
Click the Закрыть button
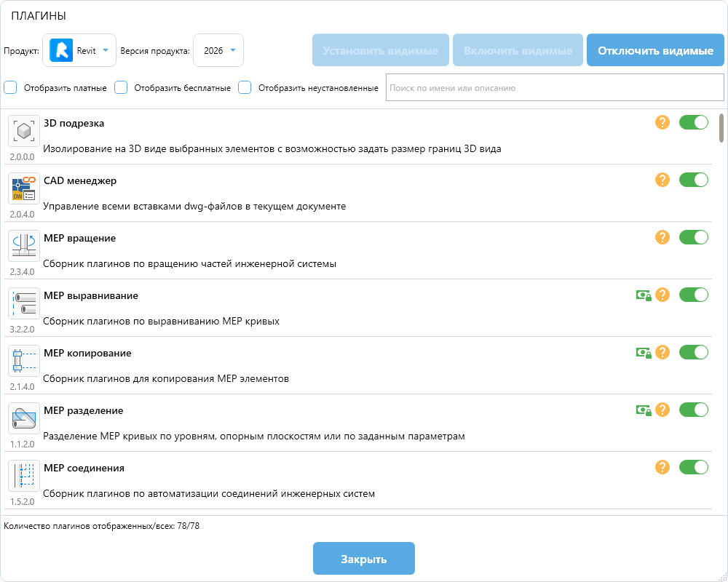click(363, 559)
